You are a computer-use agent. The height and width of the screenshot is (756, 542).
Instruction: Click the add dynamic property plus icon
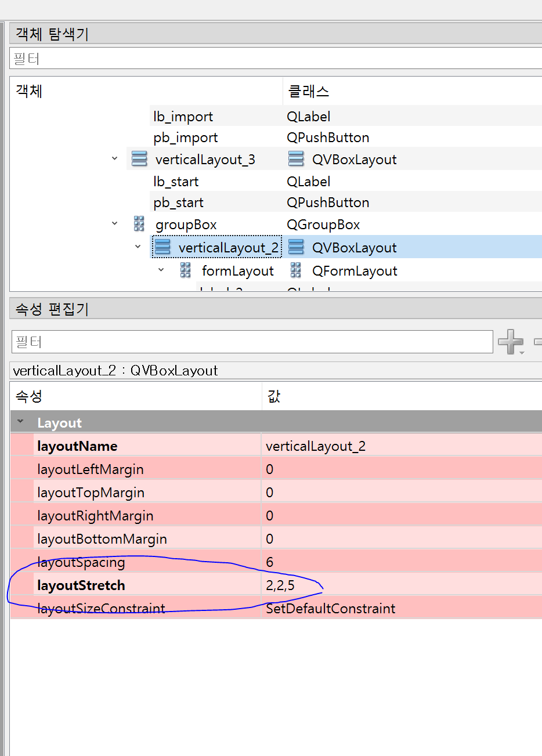point(511,342)
